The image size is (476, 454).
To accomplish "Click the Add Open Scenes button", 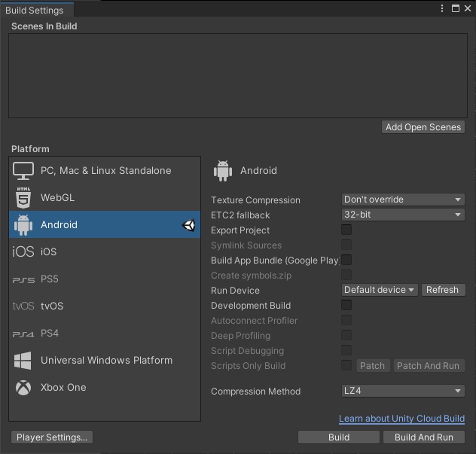I will 423,127.
